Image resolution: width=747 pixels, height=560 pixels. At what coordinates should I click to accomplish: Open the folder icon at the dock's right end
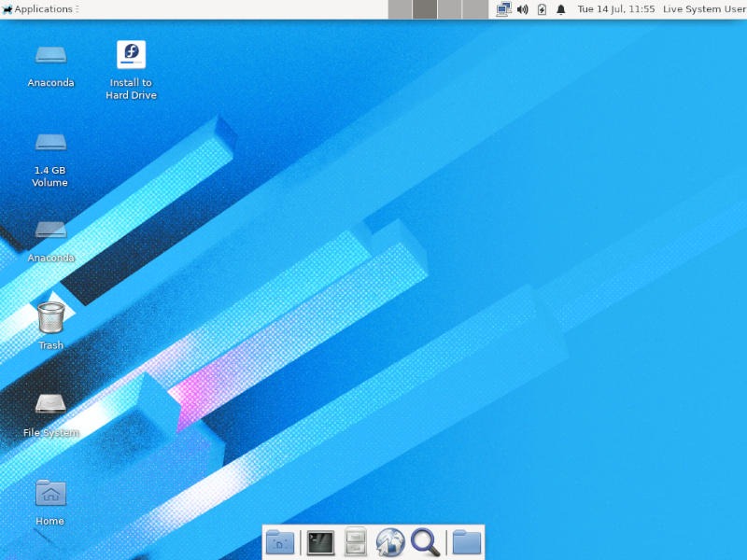(467, 541)
